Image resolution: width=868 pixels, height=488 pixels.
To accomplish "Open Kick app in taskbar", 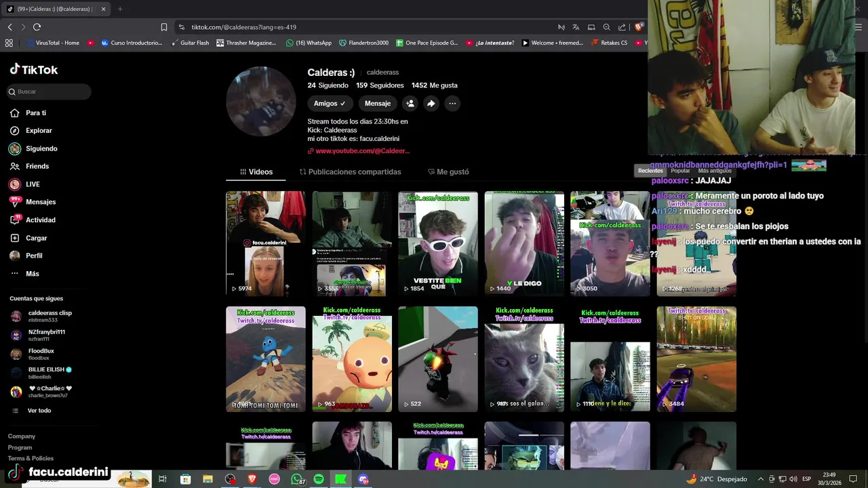I will point(341,479).
